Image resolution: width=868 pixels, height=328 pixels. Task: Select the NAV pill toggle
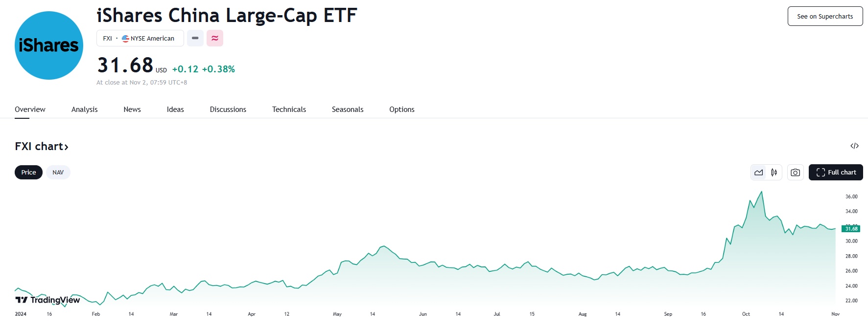click(58, 173)
